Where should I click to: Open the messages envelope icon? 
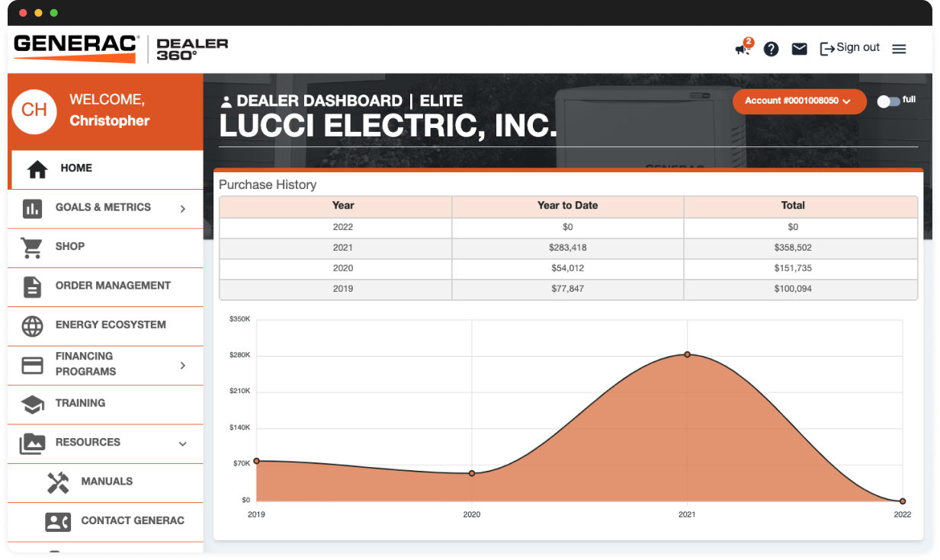(799, 49)
